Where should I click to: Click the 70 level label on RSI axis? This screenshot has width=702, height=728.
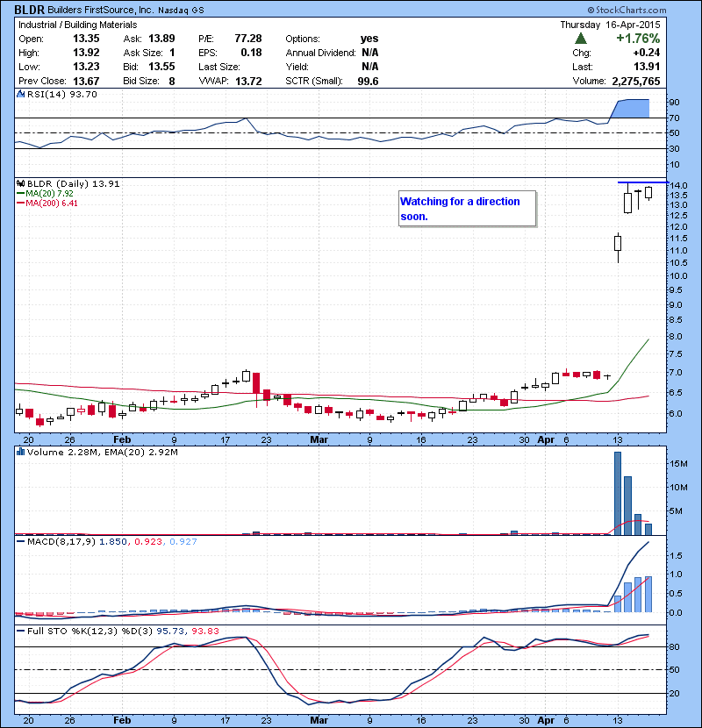675,118
